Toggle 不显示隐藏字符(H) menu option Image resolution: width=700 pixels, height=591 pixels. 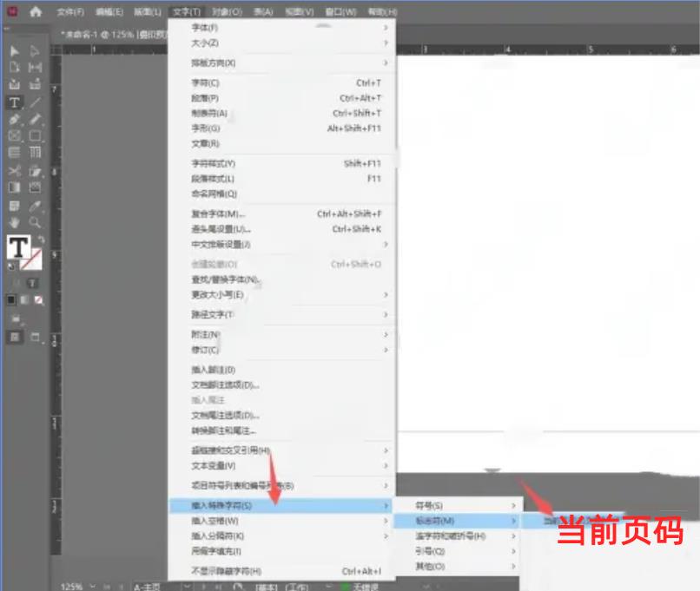click(x=226, y=571)
